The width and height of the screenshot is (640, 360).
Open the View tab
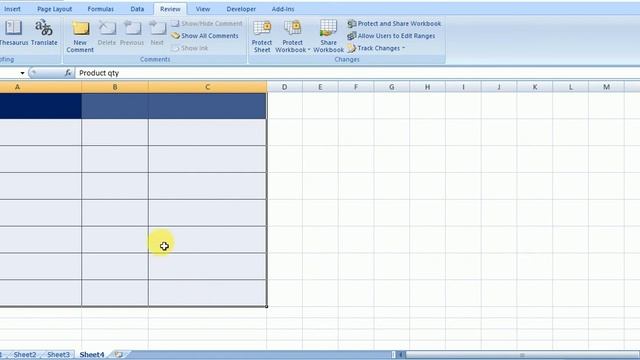tap(202, 9)
